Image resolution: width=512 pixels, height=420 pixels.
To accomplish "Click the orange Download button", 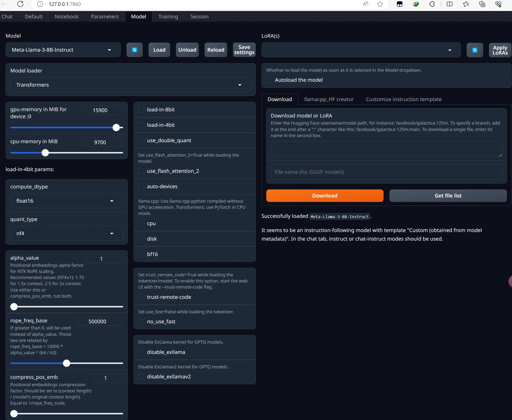I will 325,196.
